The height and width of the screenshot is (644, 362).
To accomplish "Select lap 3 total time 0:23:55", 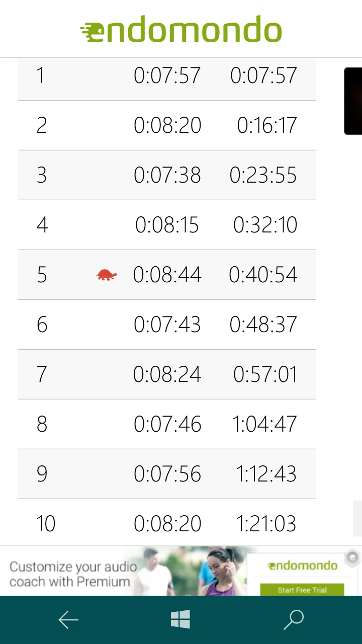I will click(x=263, y=175).
